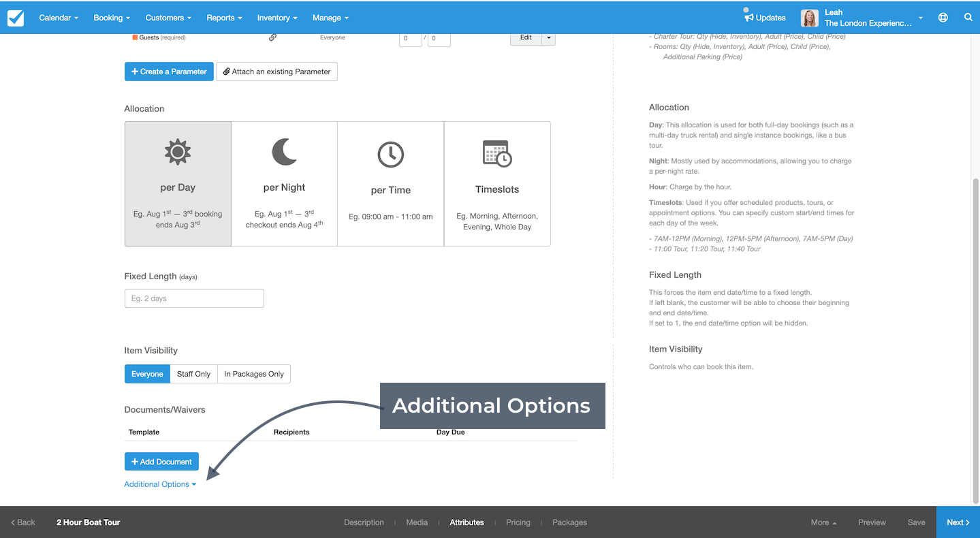Screen dimensions: 980x538
Task: Go to the Pricing tab
Action: 518,522
